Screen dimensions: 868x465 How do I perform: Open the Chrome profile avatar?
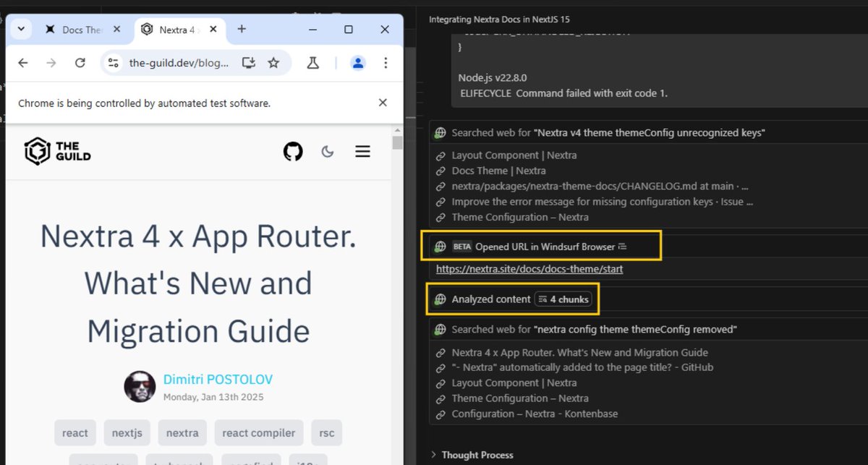pos(357,63)
